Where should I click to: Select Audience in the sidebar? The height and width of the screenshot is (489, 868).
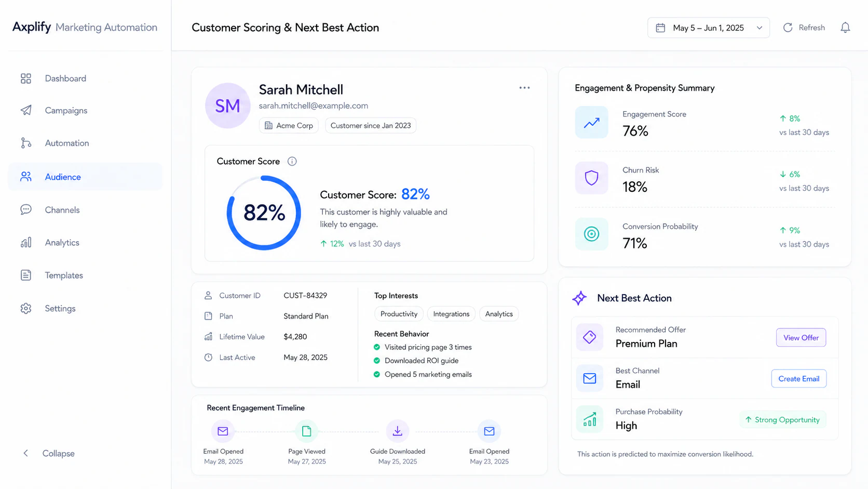tap(85, 177)
